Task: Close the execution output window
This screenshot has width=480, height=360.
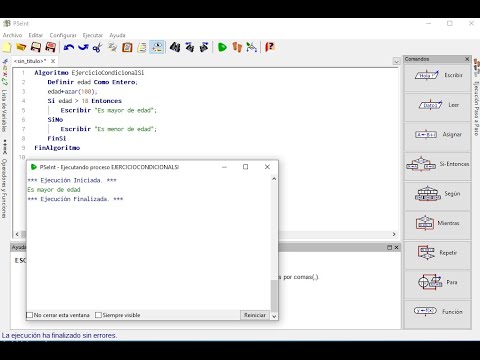Action: 267,167
